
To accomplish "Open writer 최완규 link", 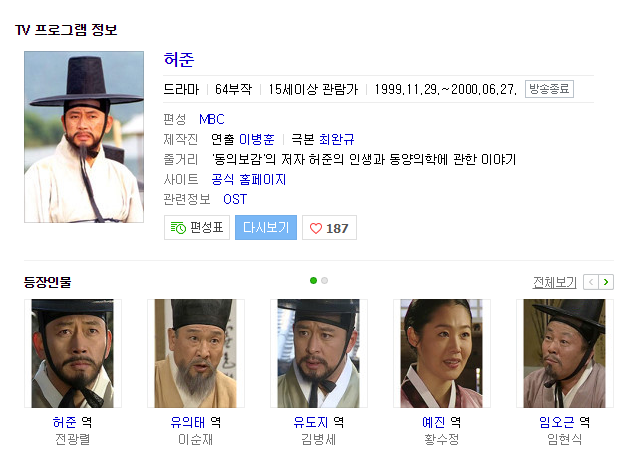I will click(336, 139).
